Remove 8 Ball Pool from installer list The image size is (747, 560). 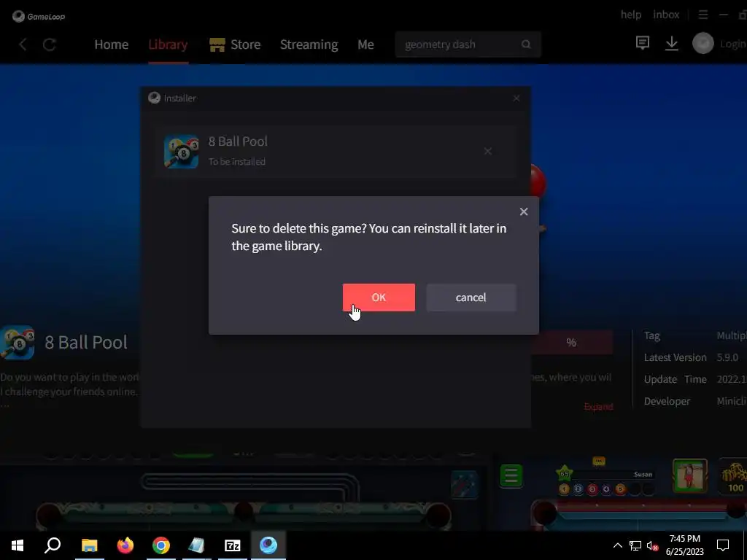(x=488, y=151)
